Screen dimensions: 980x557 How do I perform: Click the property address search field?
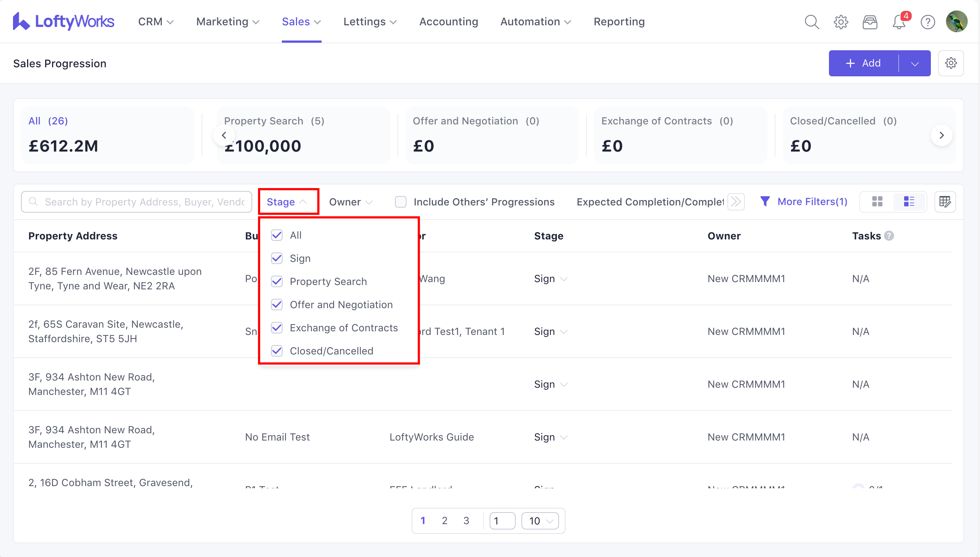pyautogui.click(x=144, y=201)
